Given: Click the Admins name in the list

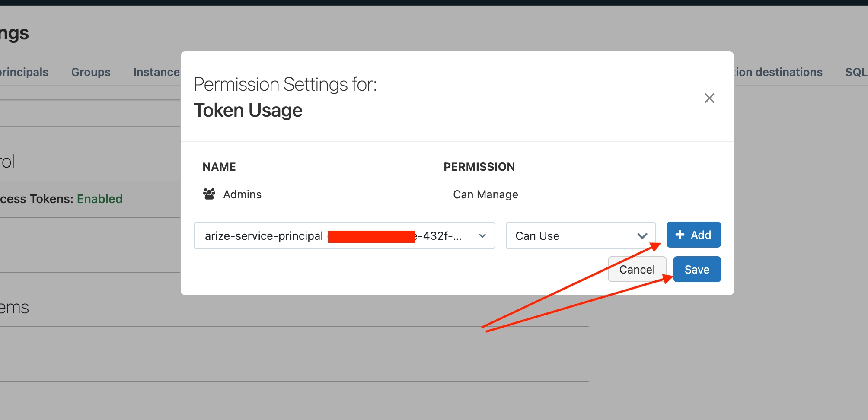Looking at the screenshot, I should [242, 194].
